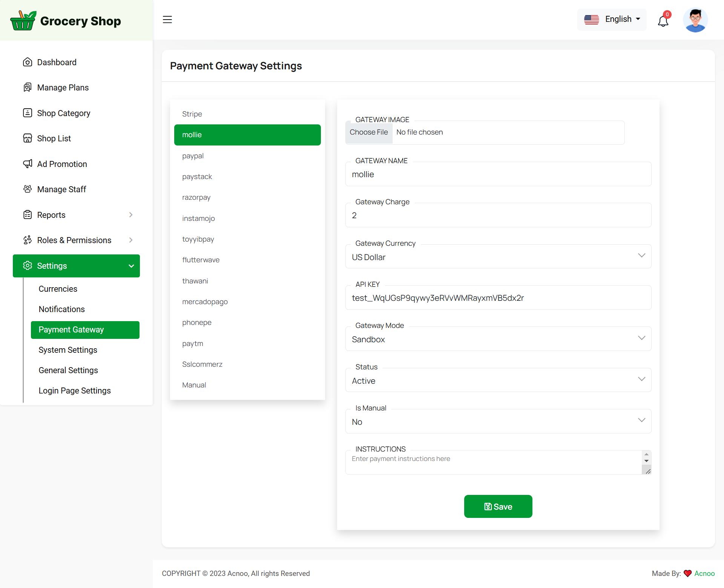Open System Settings in sidebar
Viewport: 724px width, 588px height.
(x=68, y=350)
